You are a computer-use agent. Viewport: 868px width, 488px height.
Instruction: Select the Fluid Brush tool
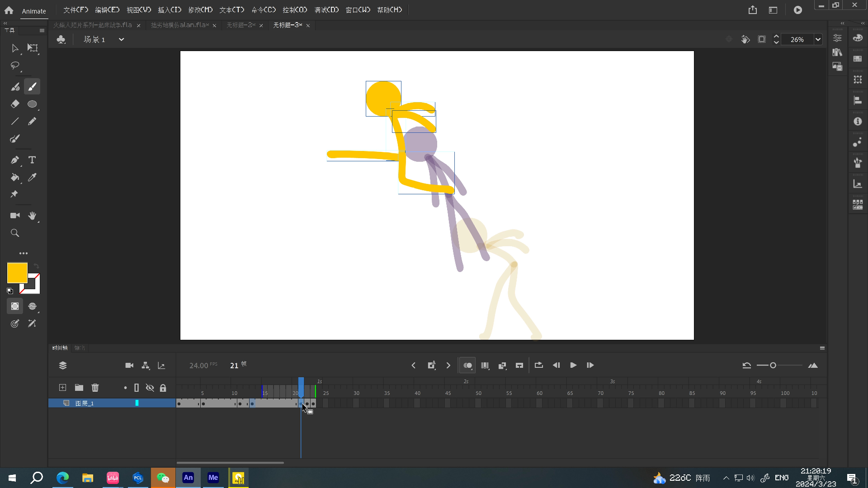click(x=15, y=87)
